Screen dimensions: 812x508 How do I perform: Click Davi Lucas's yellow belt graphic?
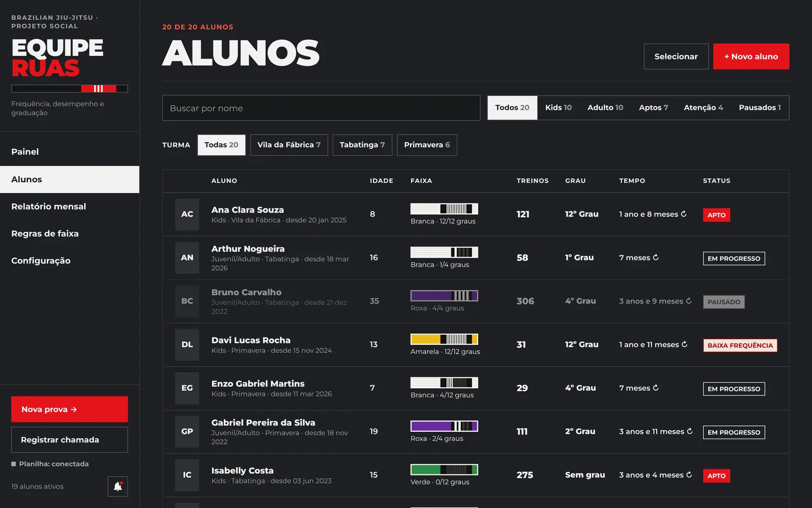pyautogui.click(x=444, y=339)
